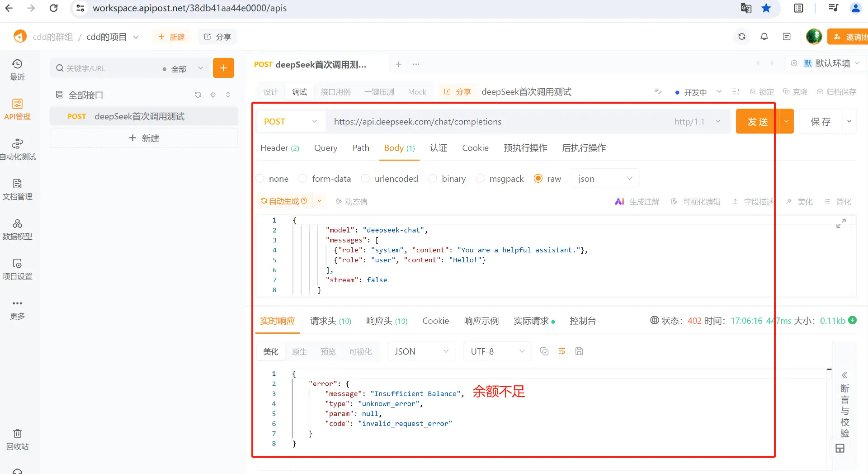Expand the request body editor to fullscreen
This screenshot has height=474, width=868.
pos(841,223)
